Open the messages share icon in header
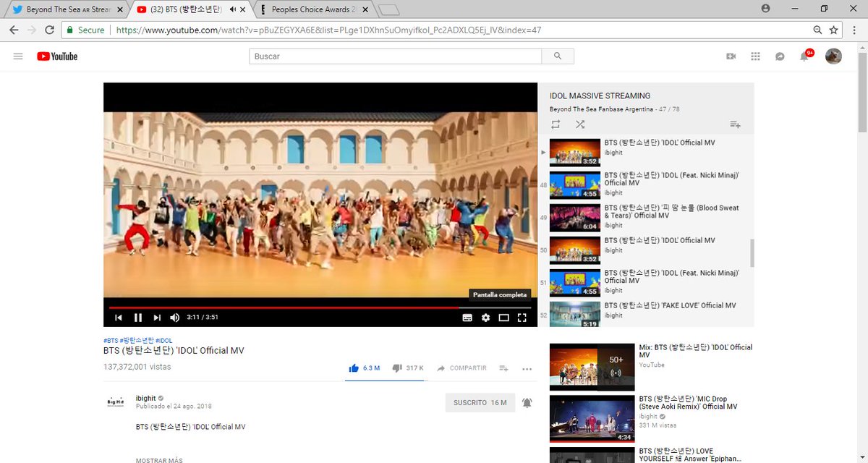 [x=780, y=56]
